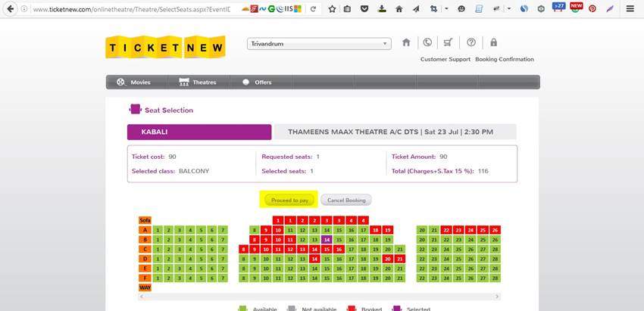Open the Pocket save icon
The height and width of the screenshot is (311, 644).
point(364,8)
